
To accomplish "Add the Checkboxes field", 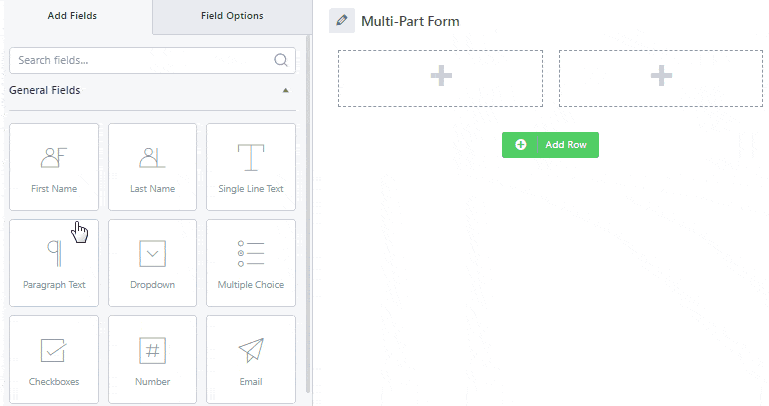I will [x=54, y=359].
